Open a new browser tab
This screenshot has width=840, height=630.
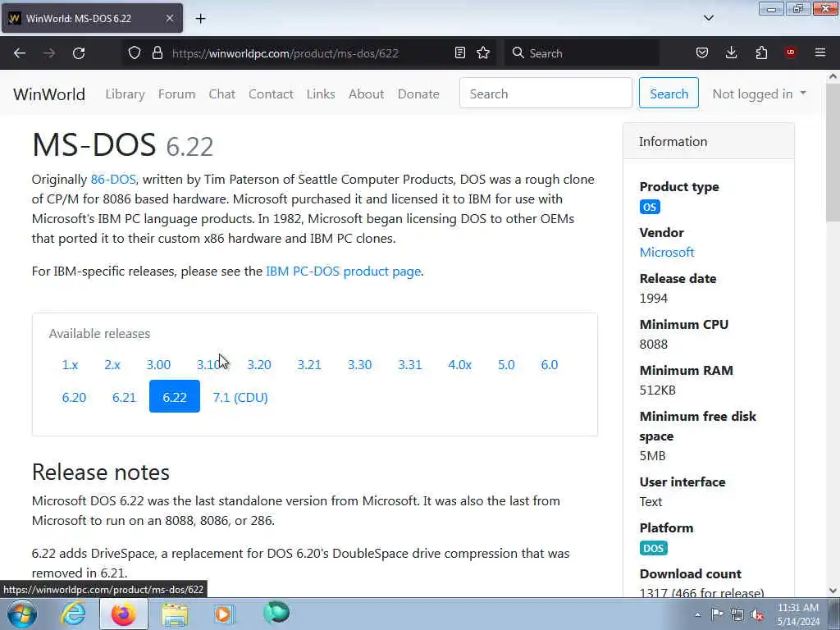point(200,18)
